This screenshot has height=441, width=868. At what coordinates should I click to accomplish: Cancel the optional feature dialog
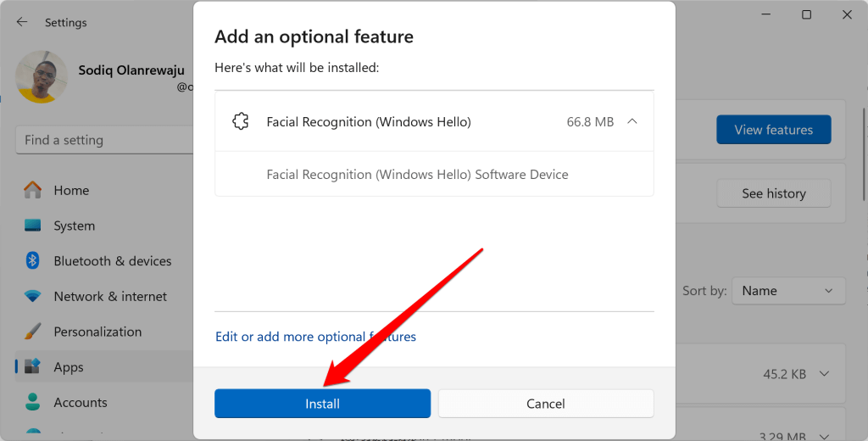click(545, 404)
